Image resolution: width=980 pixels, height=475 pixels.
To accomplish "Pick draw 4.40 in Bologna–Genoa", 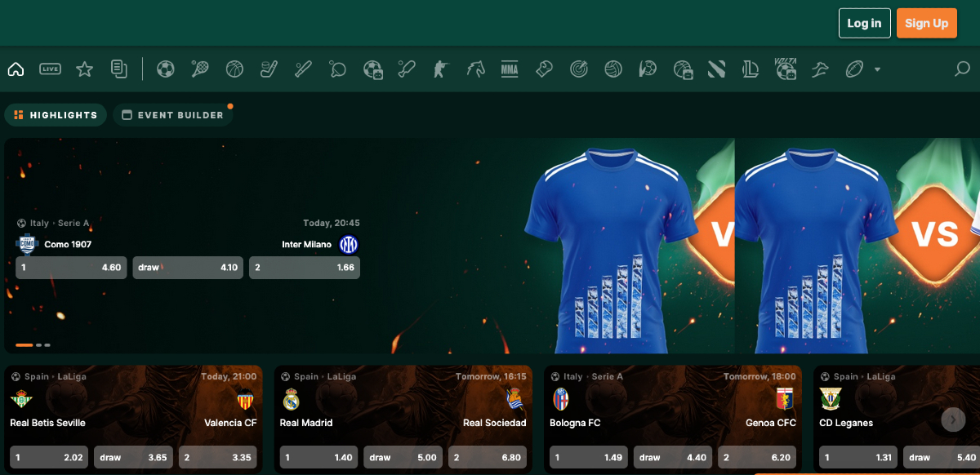I will tap(673, 457).
